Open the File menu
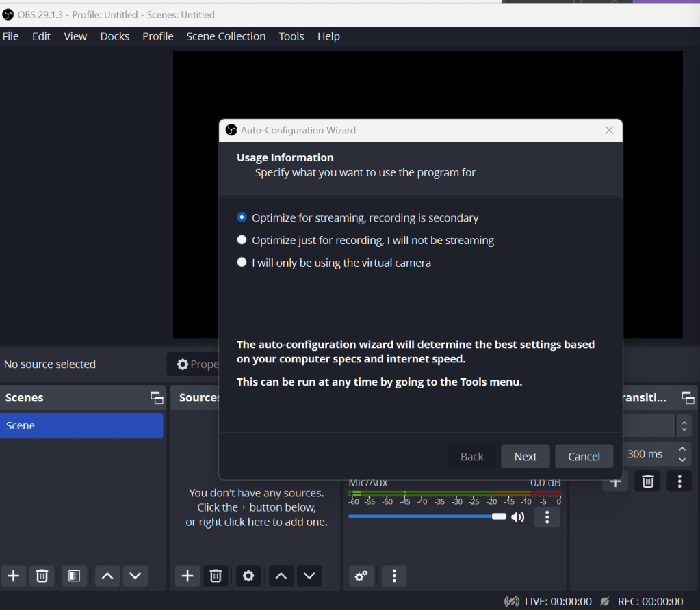This screenshot has width=700, height=610. pyautogui.click(x=11, y=36)
